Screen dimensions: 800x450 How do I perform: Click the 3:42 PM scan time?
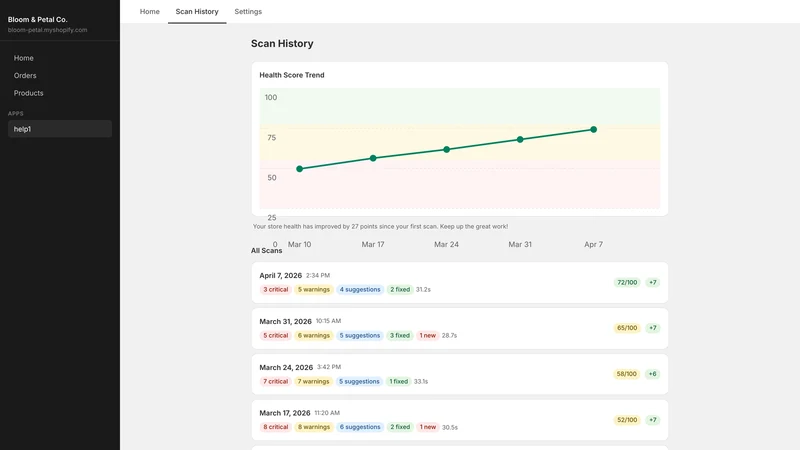point(329,367)
